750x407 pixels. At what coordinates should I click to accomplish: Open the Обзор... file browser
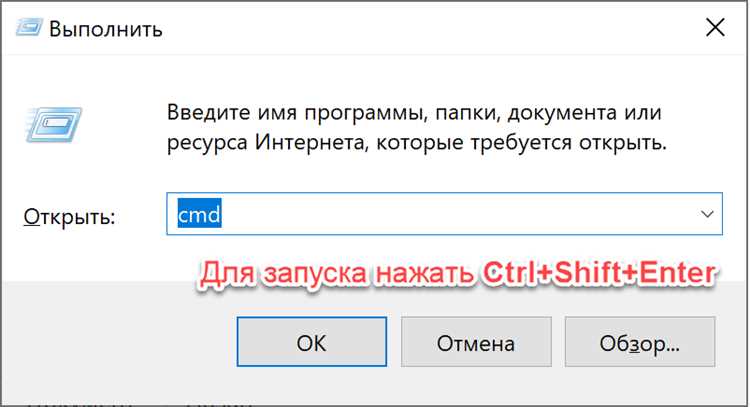point(639,343)
